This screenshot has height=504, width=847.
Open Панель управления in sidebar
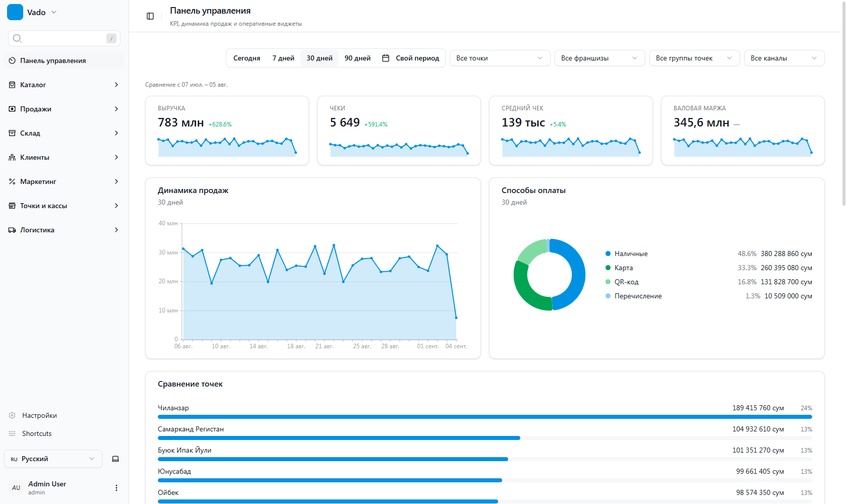64,60
